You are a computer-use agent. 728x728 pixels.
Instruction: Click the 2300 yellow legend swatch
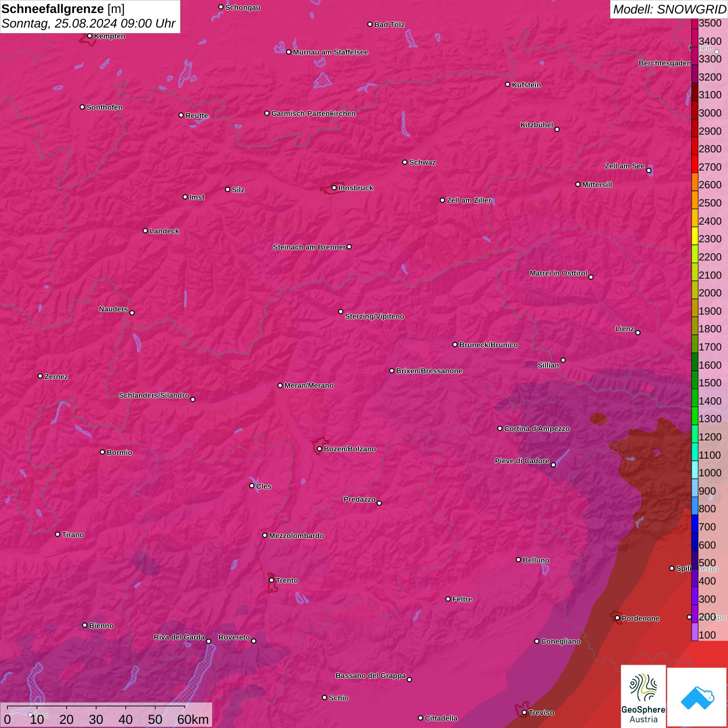coord(695,236)
